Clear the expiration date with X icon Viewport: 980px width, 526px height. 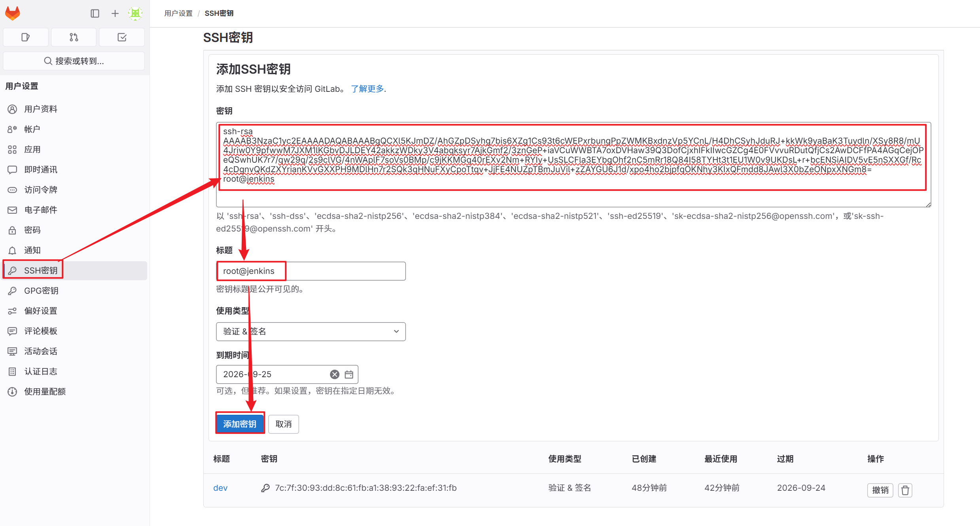(335, 374)
